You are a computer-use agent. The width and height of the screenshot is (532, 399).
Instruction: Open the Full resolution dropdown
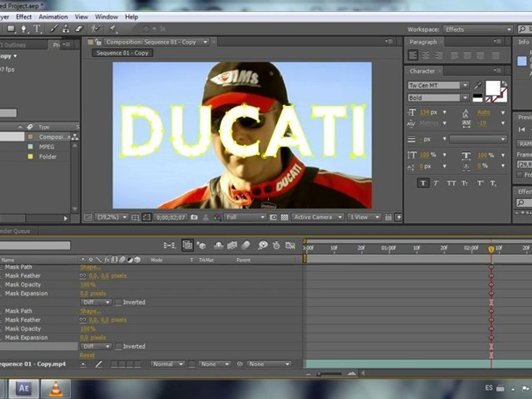245,217
